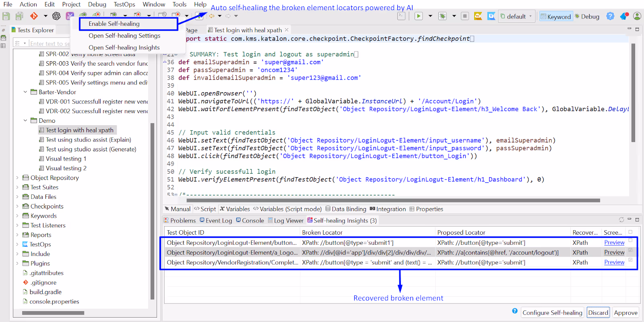
Task: Click the Discard button
Action: click(598, 313)
